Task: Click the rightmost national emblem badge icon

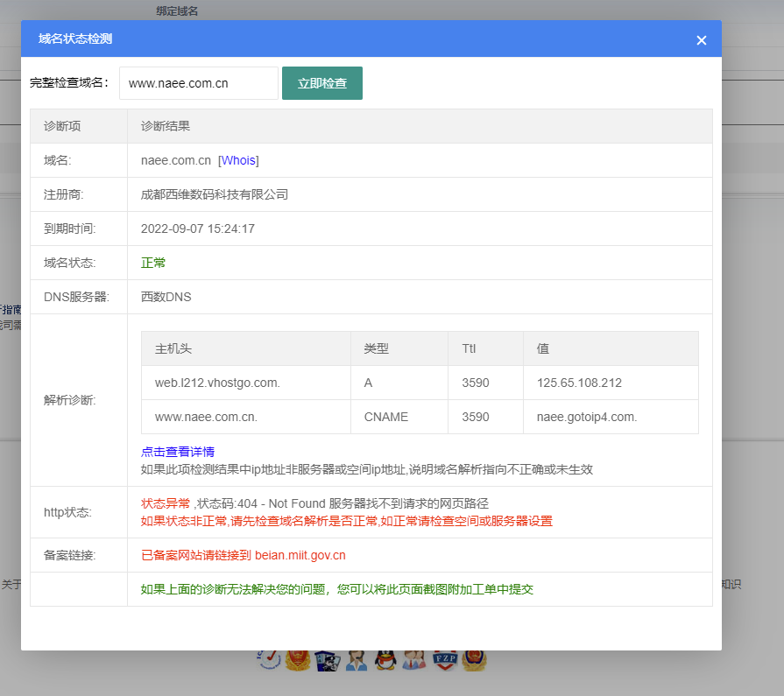Action: click(474, 660)
